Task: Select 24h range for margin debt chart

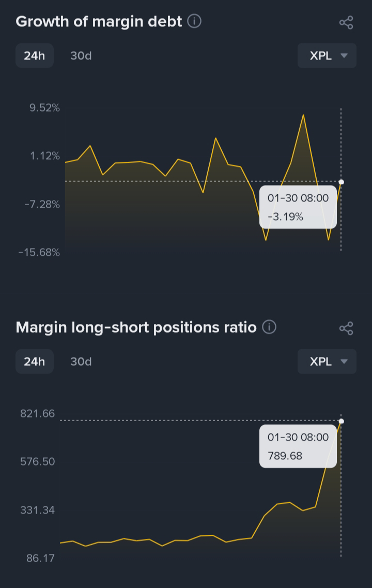Action: pos(35,55)
